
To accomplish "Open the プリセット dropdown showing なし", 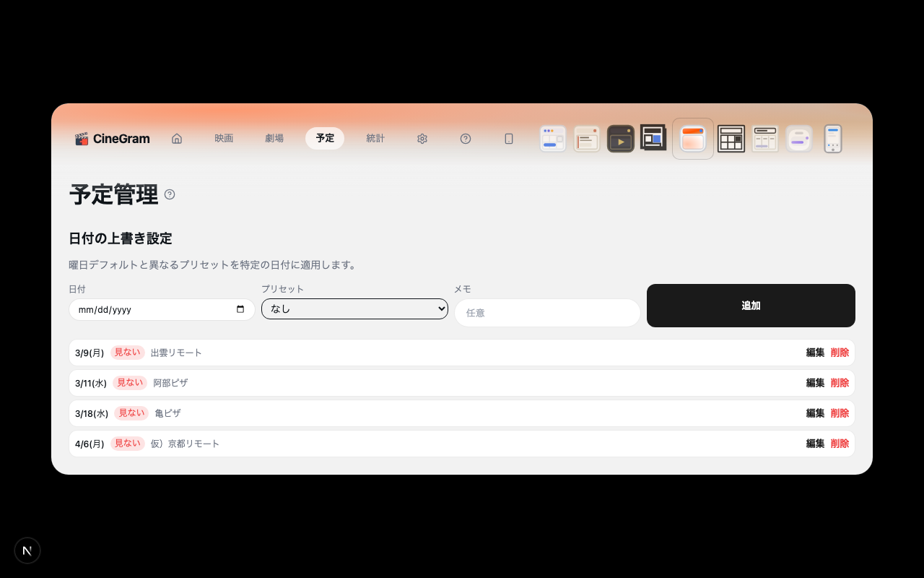I will click(x=354, y=309).
